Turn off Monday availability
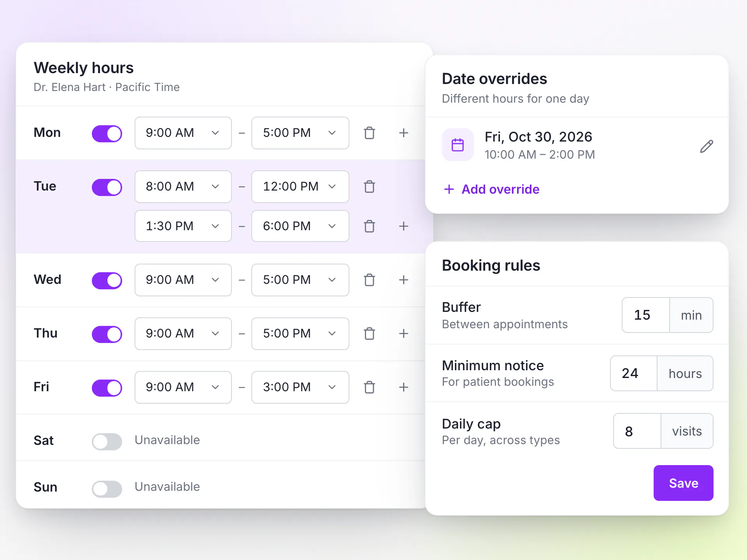747x560 pixels. click(107, 133)
